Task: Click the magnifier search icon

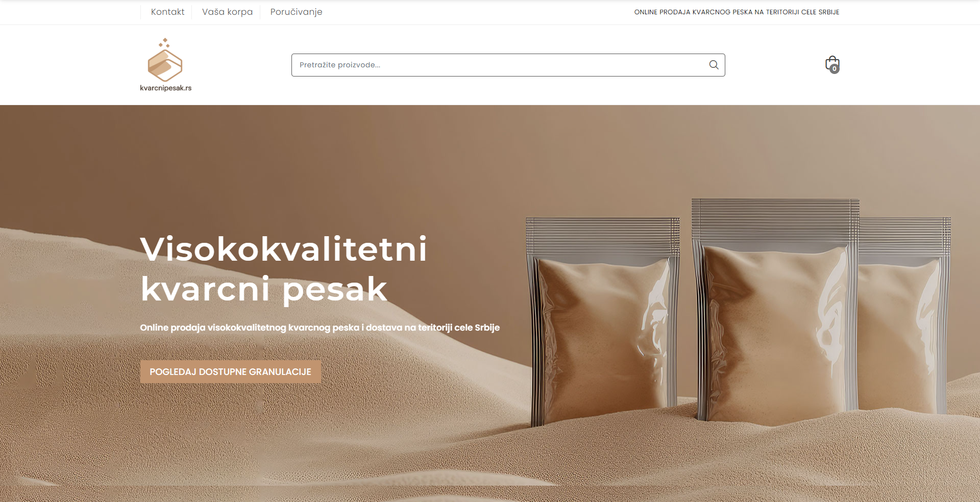Action: point(714,65)
